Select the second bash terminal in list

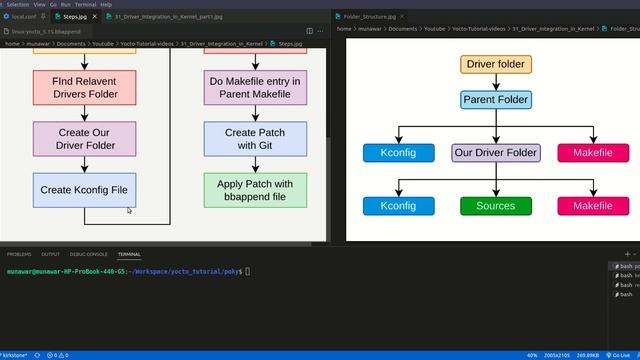[x=625, y=276]
